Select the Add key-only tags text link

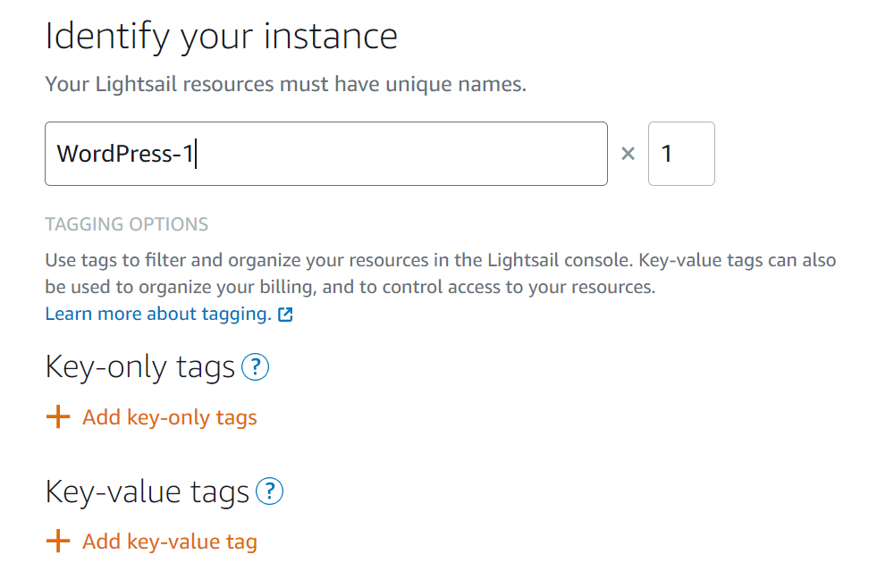click(x=169, y=417)
